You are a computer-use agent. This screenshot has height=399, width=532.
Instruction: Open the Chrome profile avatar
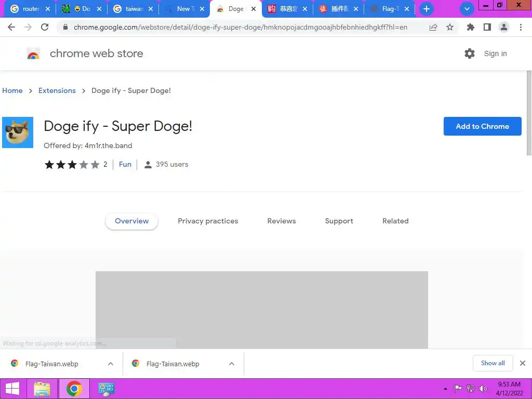point(504,27)
